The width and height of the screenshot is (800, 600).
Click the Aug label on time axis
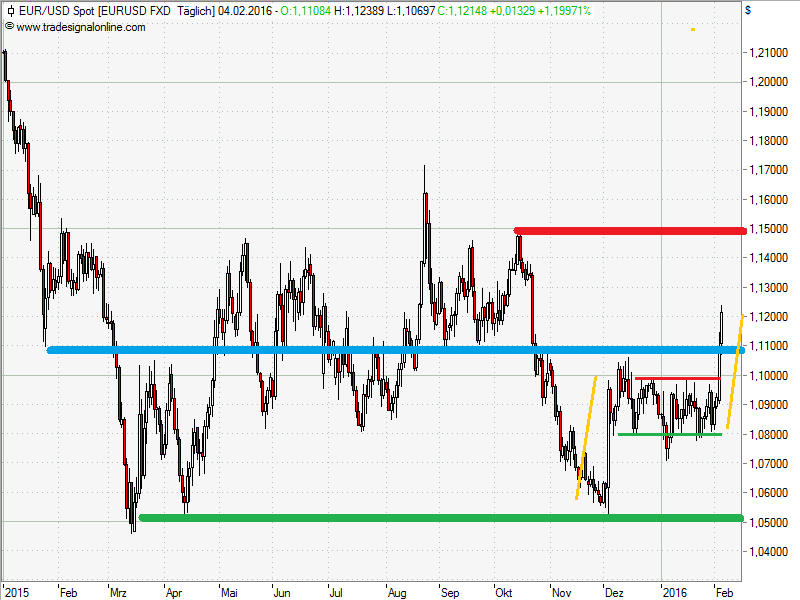[x=397, y=593]
